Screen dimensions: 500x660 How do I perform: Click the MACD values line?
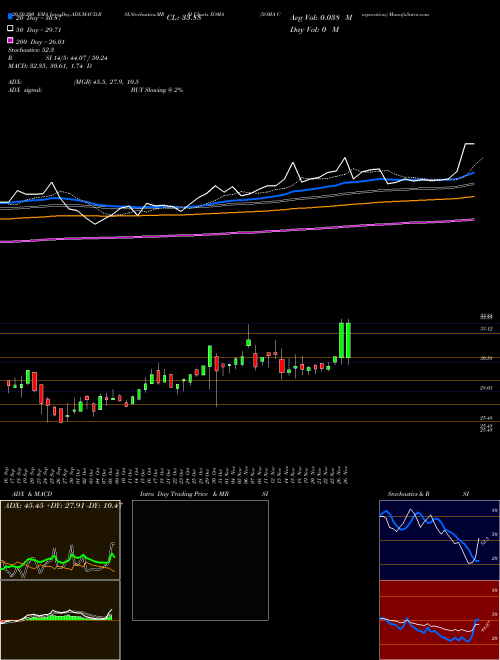(x=50, y=66)
